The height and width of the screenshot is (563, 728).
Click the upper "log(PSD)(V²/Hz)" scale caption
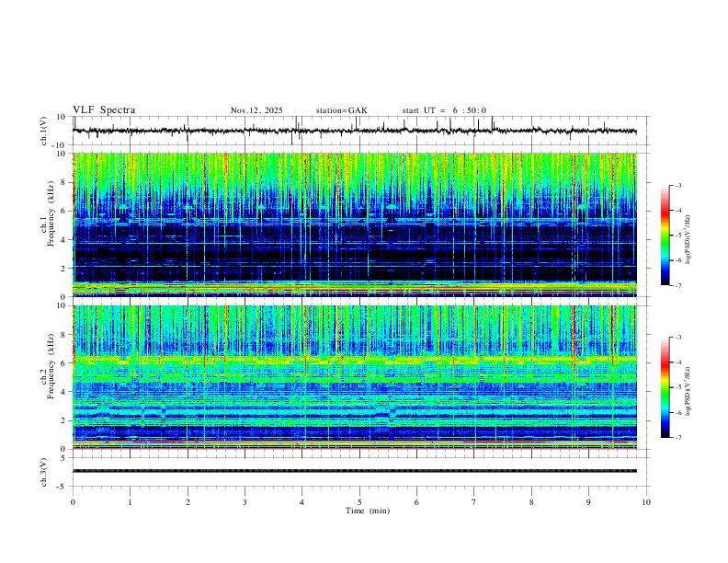coord(688,240)
